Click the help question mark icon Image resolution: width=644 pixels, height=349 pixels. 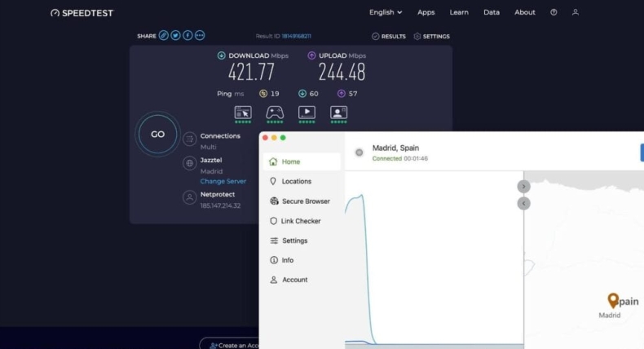(x=554, y=12)
